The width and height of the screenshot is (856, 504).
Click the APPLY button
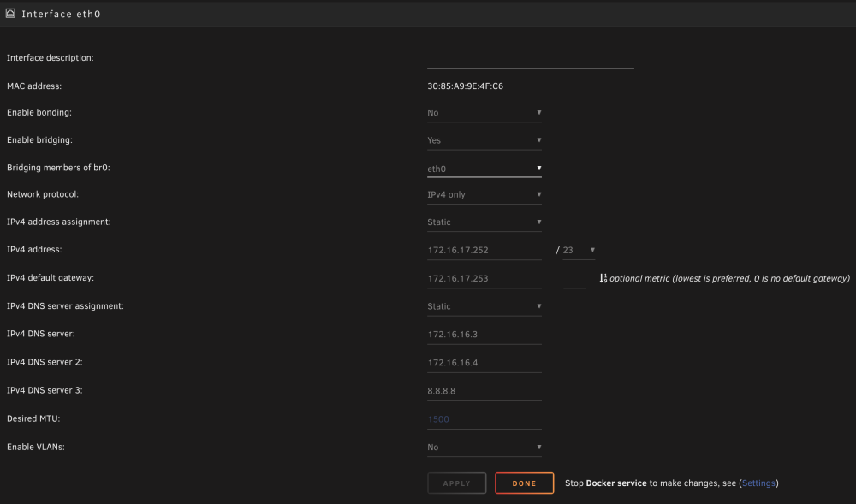(x=457, y=483)
